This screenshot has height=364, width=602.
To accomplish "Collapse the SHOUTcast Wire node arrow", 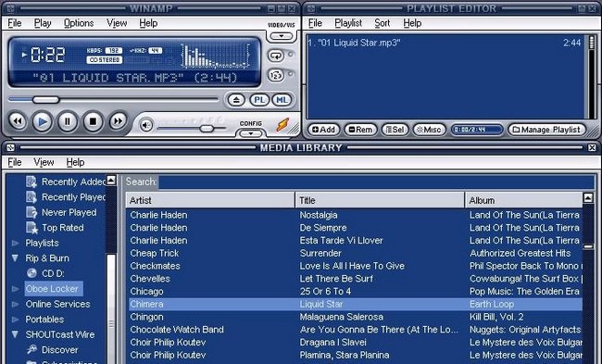I will (16, 334).
